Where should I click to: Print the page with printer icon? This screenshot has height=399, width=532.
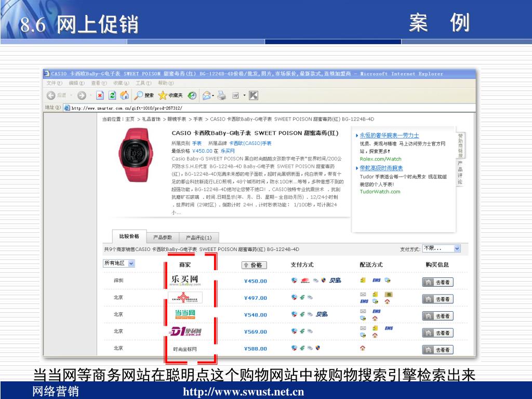click(221, 96)
